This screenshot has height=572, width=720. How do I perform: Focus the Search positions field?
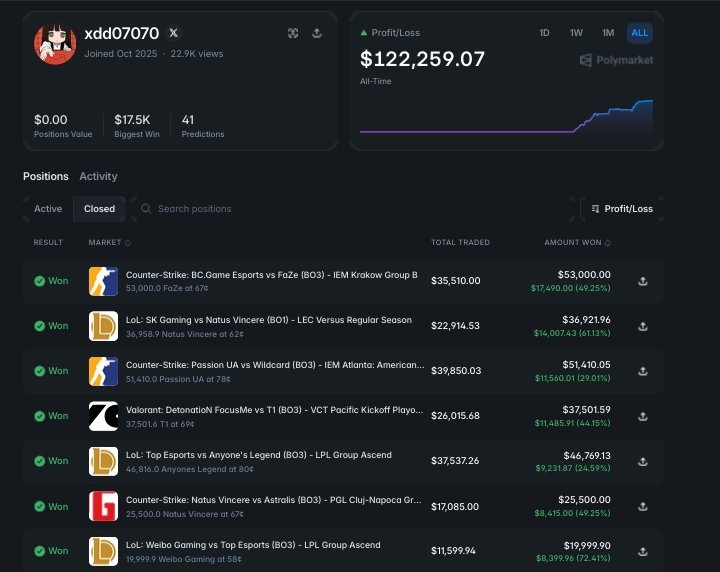354,209
